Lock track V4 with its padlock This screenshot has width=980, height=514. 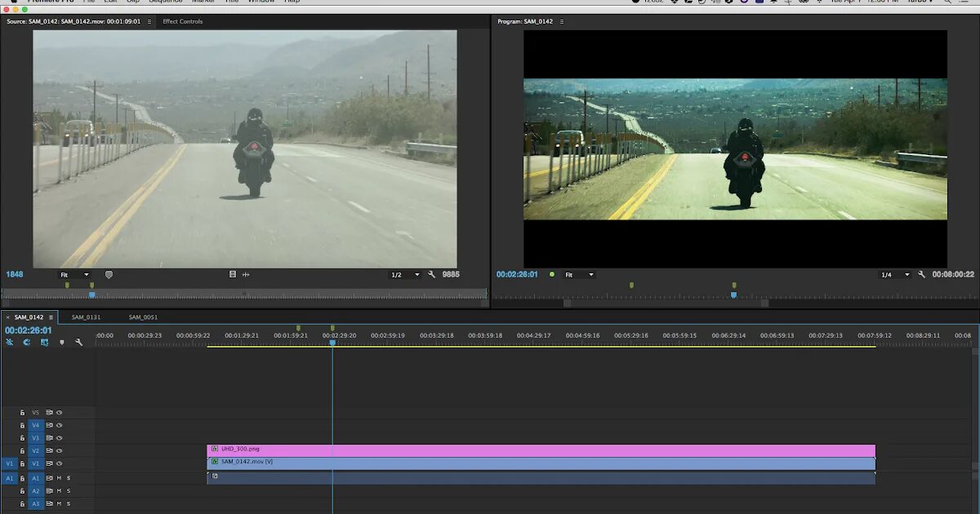[22, 425]
